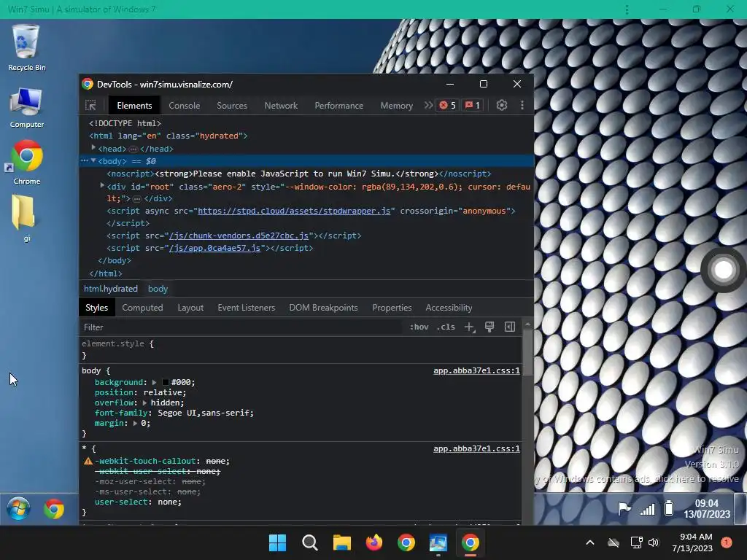Viewport: 747px width, 560px height.
Task: Click the battery tray icon in Win7 taskbar
Action: tap(669, 508)
